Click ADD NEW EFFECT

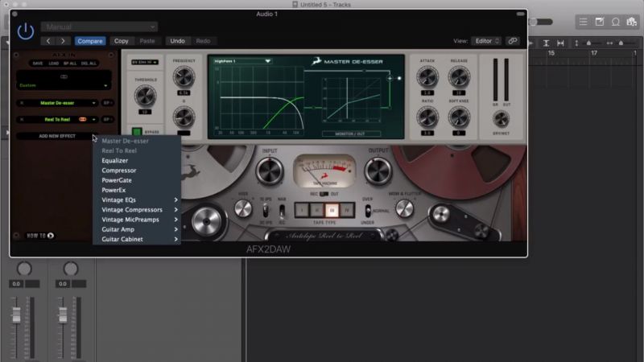click(57, 136)
